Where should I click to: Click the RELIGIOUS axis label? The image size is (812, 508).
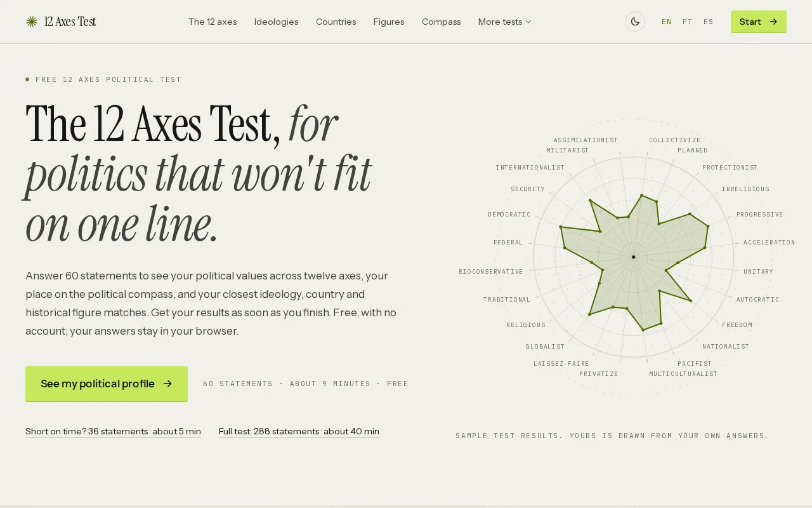[x=526, y=325]
